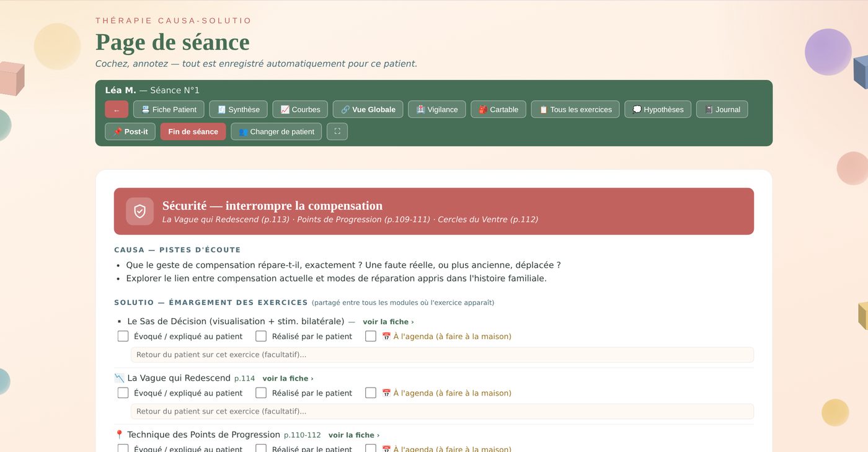Show the Courbes charts

(300, 109)
